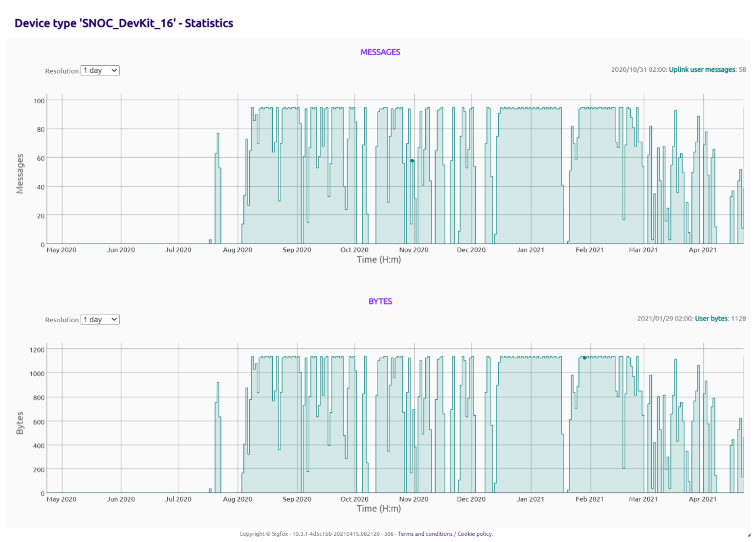Click the 'Messages' vertical axis title
The image size is (756, 542).
[x=20, y=173]
